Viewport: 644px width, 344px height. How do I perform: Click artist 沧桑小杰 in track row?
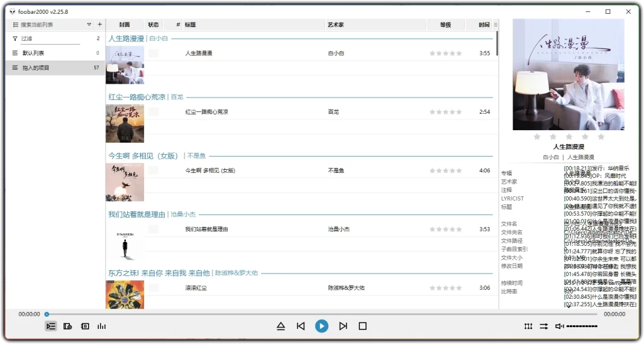pos(339,229)
